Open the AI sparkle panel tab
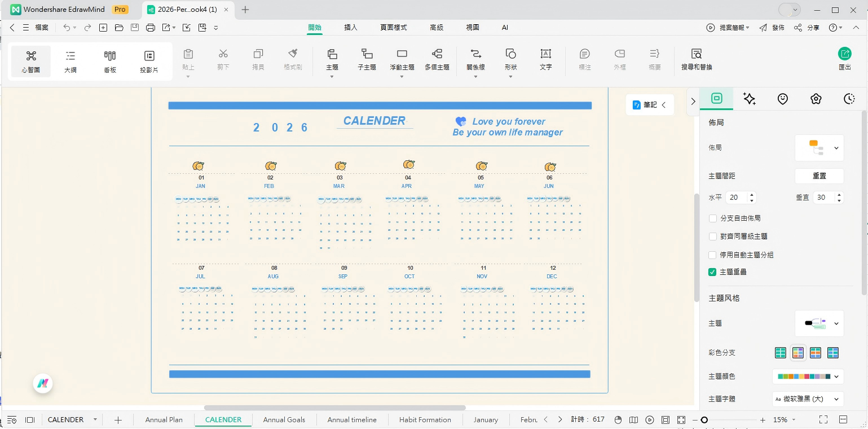 point(749,99)
